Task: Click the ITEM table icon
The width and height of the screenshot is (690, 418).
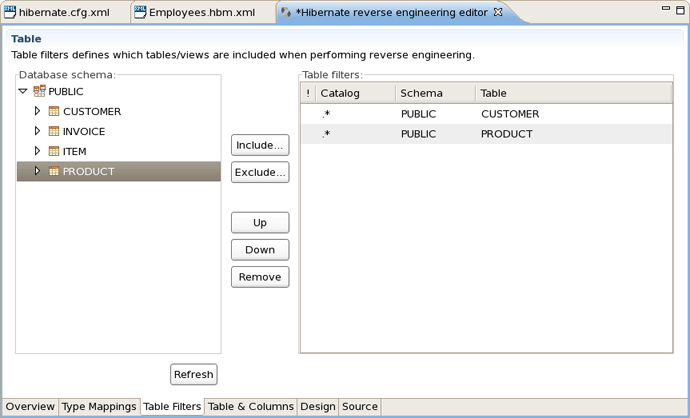Action: (x=54, y=152)
